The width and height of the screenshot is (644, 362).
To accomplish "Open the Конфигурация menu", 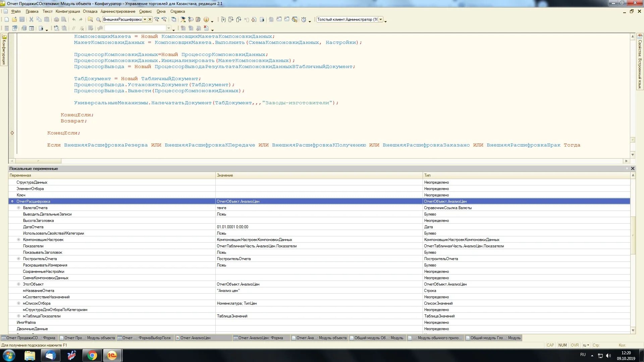I will [x=68, y=11].
